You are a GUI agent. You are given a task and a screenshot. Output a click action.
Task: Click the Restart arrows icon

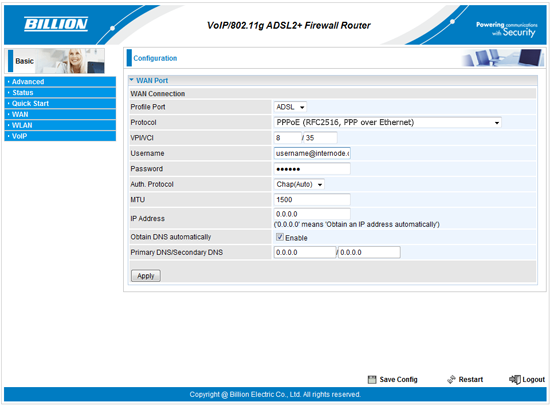[x=451, y=379]
